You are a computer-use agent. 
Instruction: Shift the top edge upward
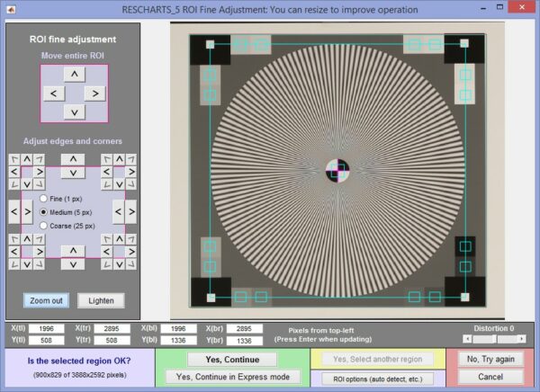click(75, 159)
